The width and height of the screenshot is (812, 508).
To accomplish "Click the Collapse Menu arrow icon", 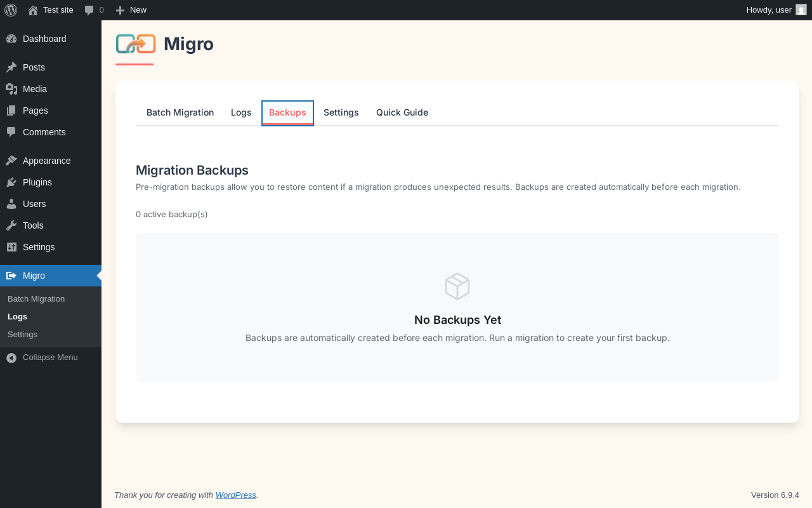I will click(x=11, y=358).
